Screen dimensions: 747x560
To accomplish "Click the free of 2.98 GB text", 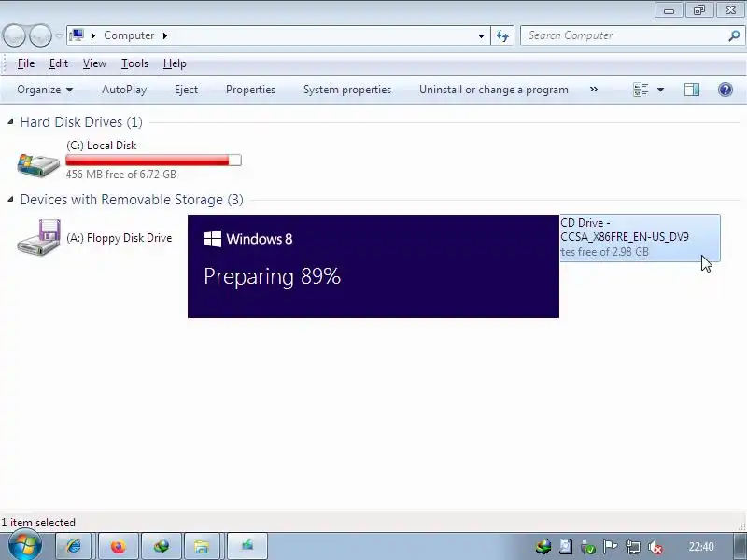I will [x=604, y=252].
